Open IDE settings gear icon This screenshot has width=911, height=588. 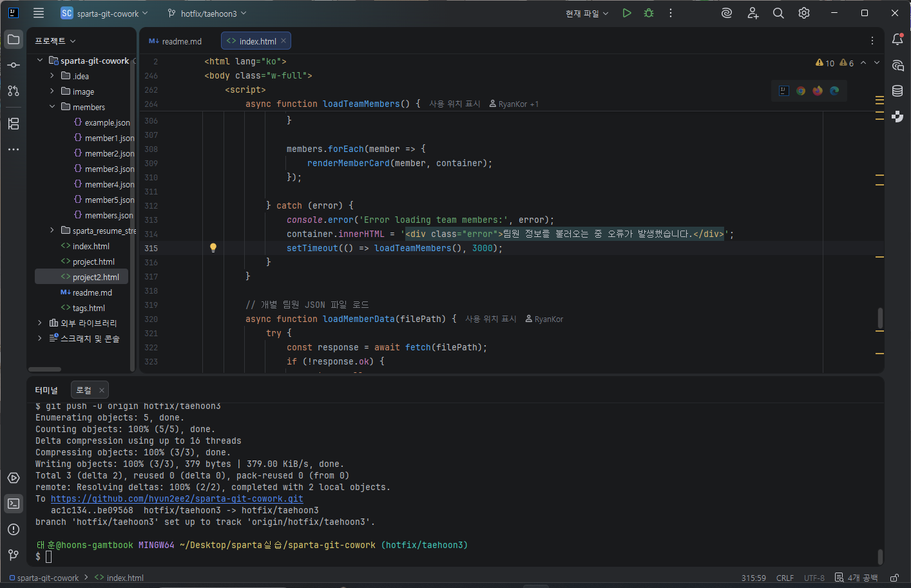pyautogui.click(x=804, y=13)
